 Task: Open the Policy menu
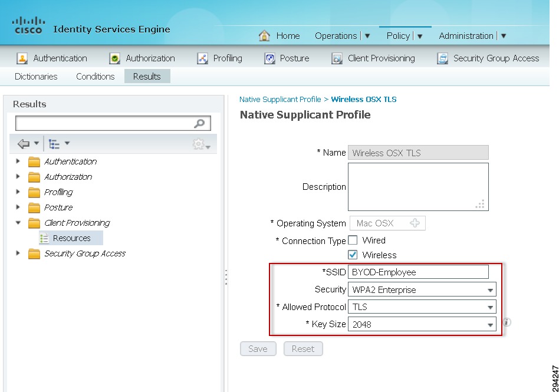click(398, 36)
